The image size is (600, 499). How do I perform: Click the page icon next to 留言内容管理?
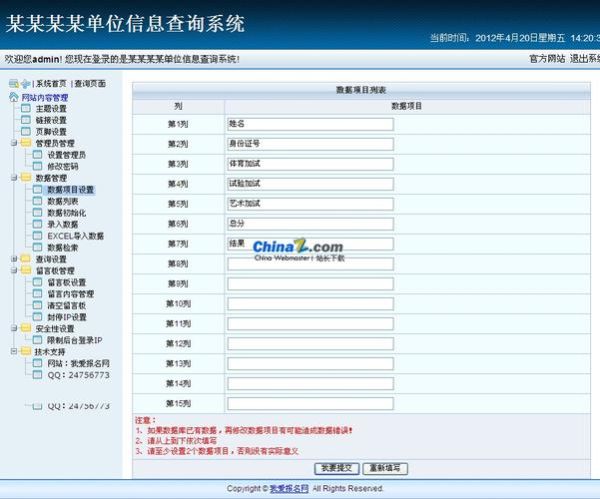(x=38, y=294)
